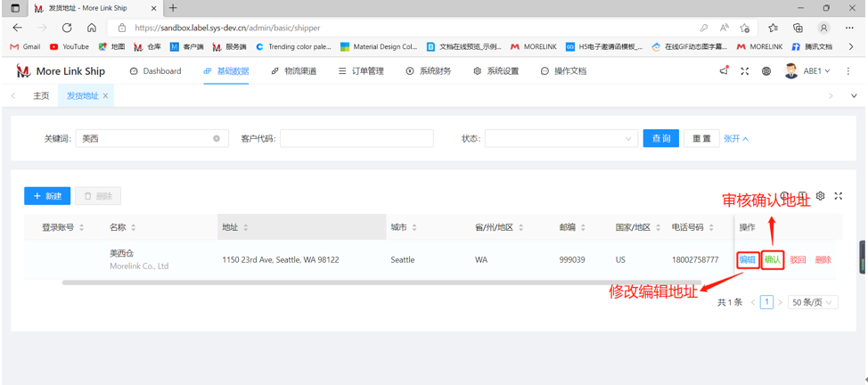Open the vertical three-dot menu in app header
The image size is (868, 385).
(x=848, y=71)
